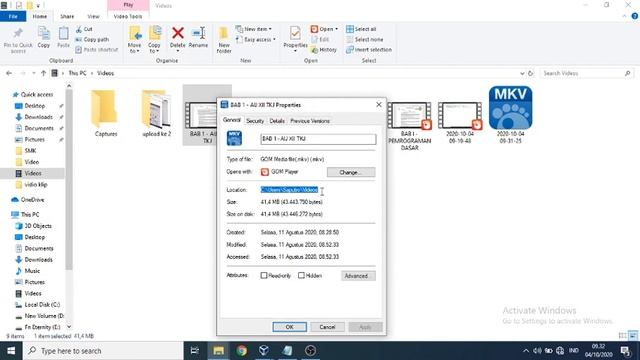640x360 pixels.
Task: Click Cancel in the Properties dialog
Action: click(327, 327)
